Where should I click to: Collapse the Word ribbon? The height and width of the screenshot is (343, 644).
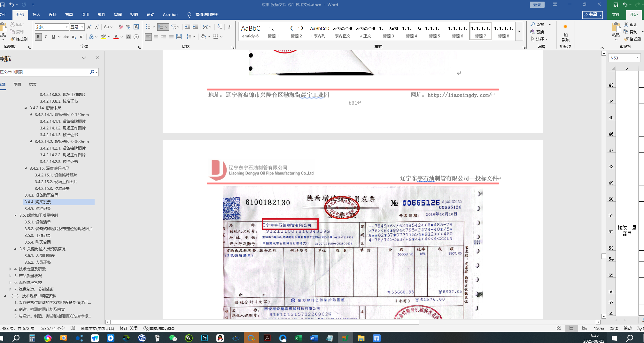point(602,47)
